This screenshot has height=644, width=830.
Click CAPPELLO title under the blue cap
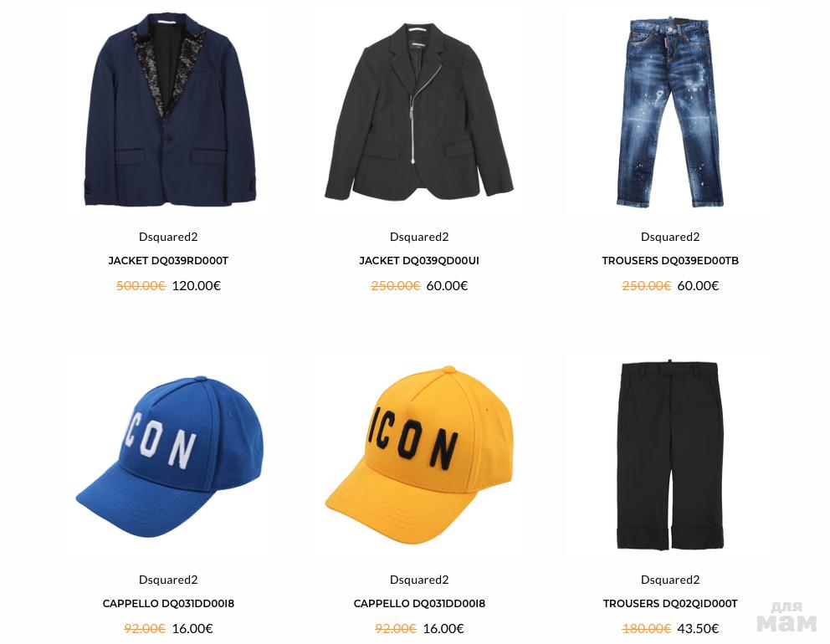pos(168,603)
